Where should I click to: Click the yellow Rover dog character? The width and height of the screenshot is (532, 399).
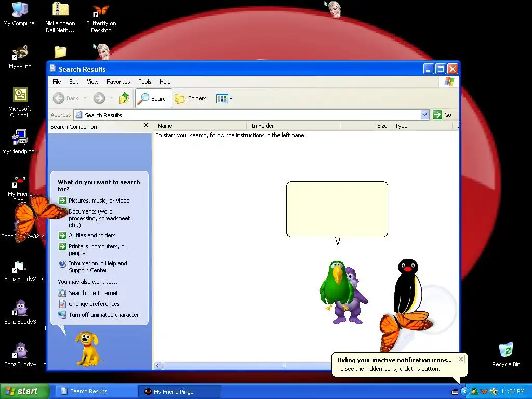tap(87, 349)
